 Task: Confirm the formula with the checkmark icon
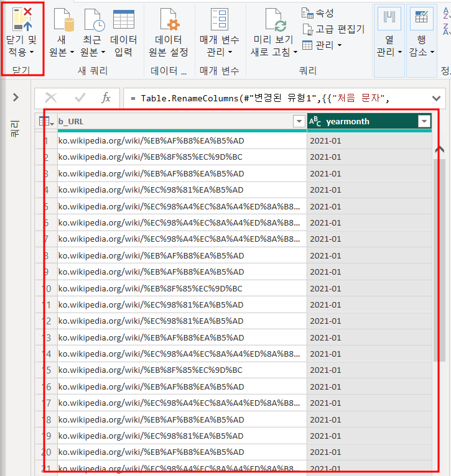pyautogui.click(x=80, y=98)
